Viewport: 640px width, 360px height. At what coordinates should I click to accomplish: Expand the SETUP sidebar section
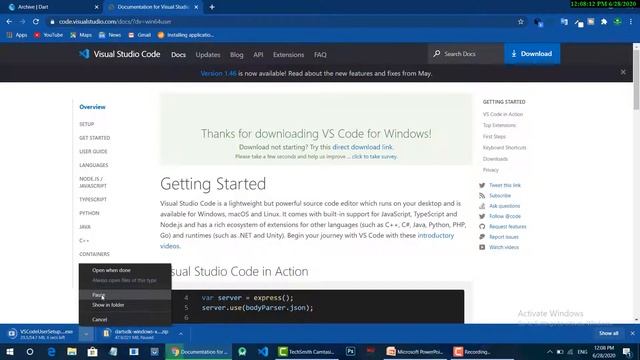(87, 124)
